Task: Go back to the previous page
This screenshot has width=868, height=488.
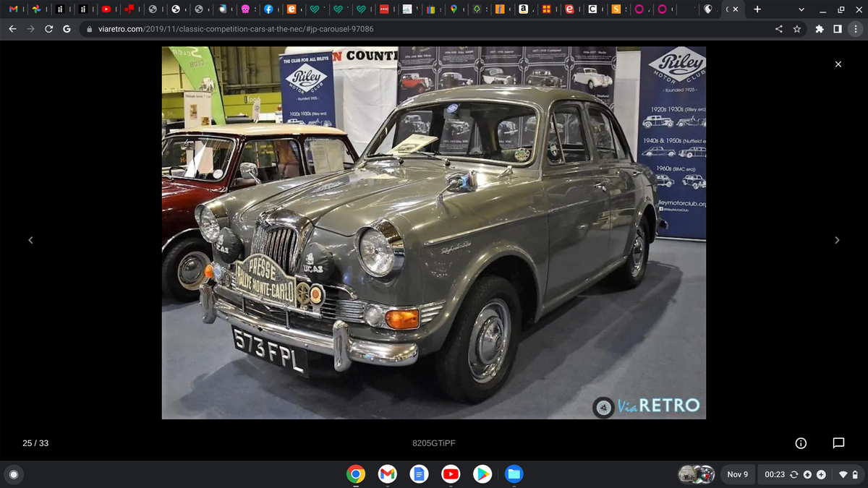Action: [12, 30]
